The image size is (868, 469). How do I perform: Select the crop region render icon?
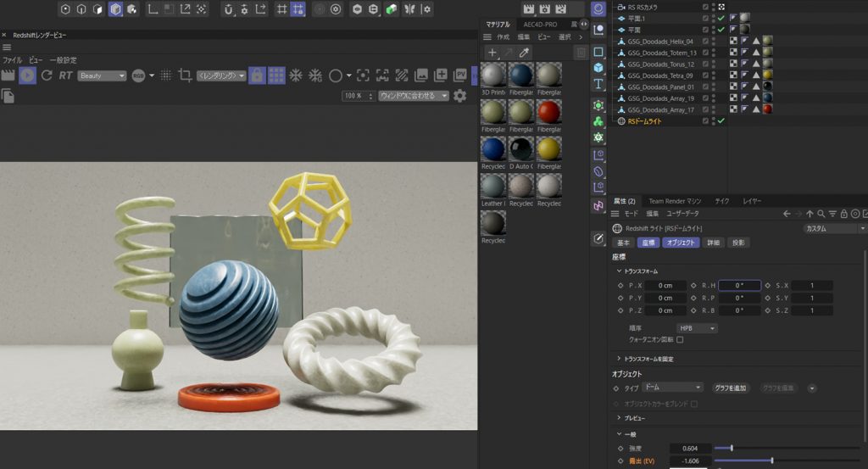tap(185, 75)
